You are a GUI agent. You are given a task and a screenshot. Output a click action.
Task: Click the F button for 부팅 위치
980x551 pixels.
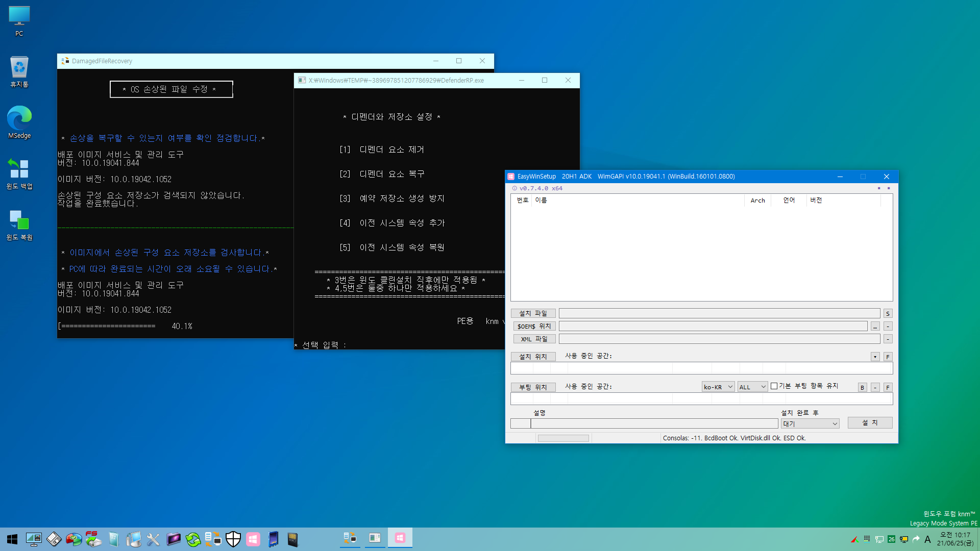click(888, 388)
